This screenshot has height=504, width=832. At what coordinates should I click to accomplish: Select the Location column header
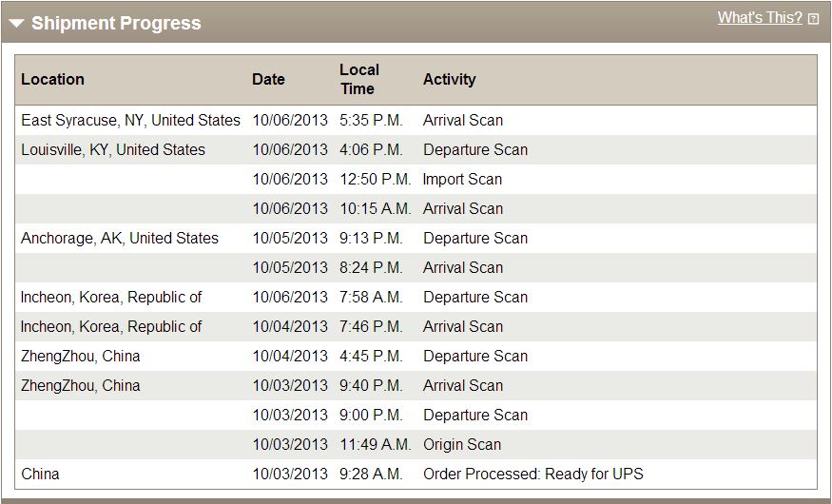click(x=52, y=79)
